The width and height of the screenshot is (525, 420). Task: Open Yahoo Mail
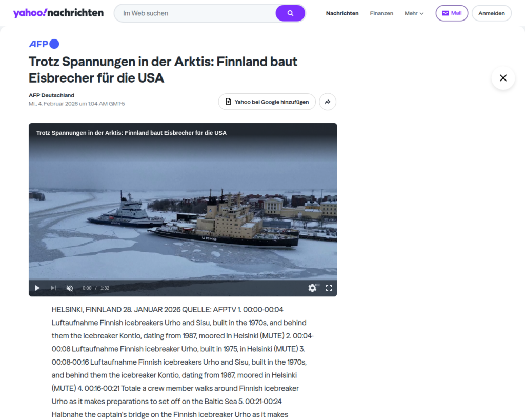pos(452,13)
